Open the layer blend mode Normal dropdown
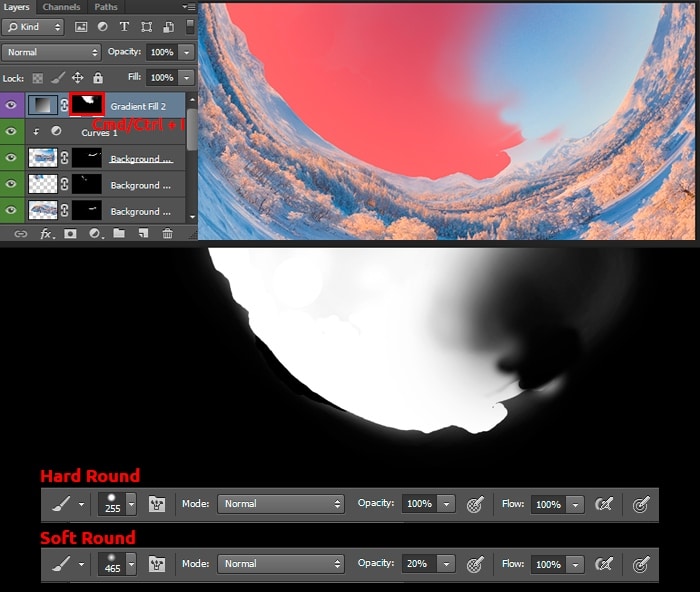The image size is (700, 592). [x=51, y=52]
